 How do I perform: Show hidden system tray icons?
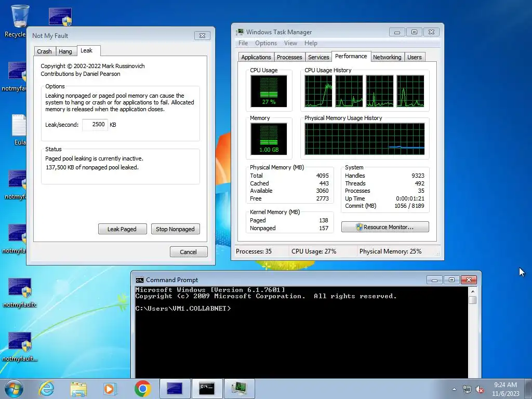point(454,390)
